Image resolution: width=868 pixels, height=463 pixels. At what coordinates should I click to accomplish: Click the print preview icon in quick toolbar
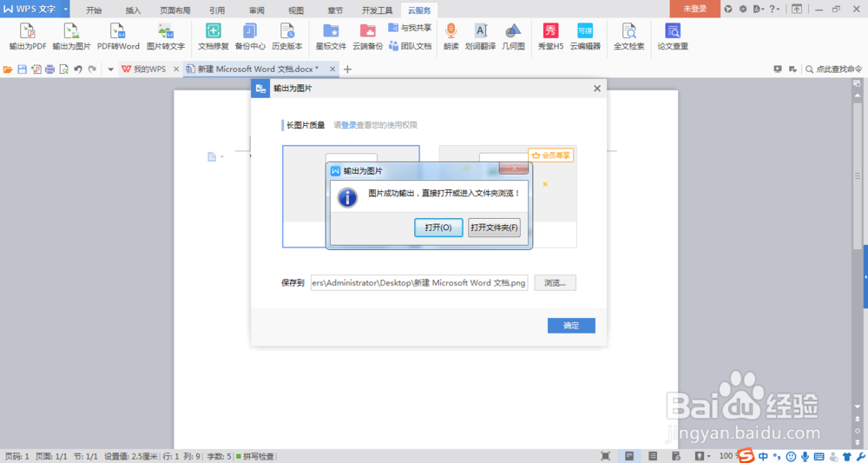(64, 69)
